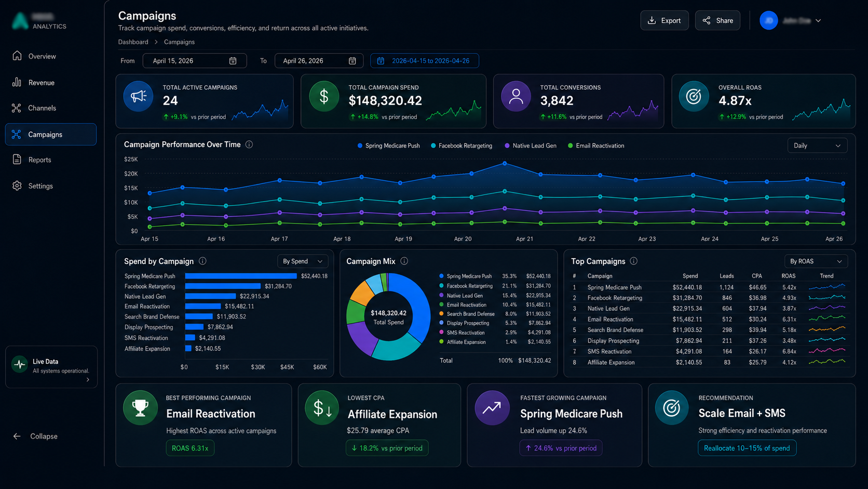
Task: Click calendar icon in From date field
Action: [233, 61]
